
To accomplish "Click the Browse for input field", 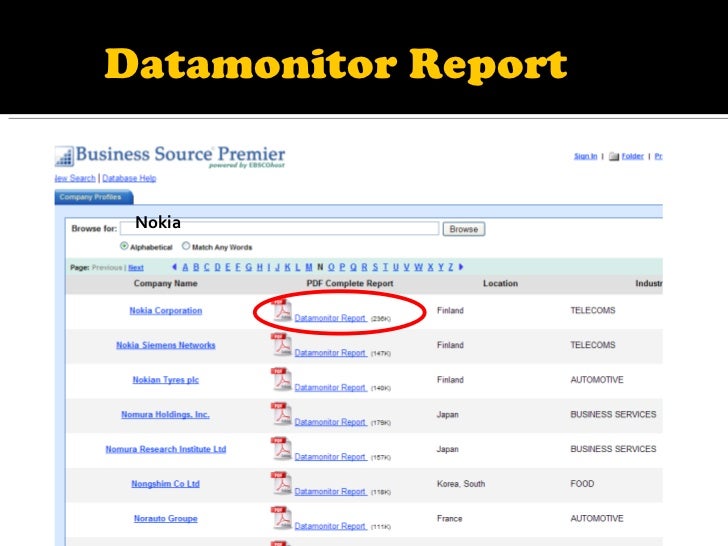I will click(280, 228).
